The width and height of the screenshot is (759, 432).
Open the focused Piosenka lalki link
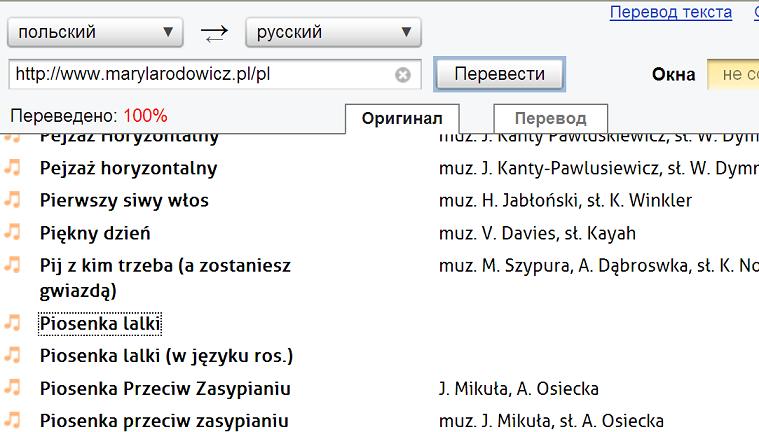(x=100, y=324)
